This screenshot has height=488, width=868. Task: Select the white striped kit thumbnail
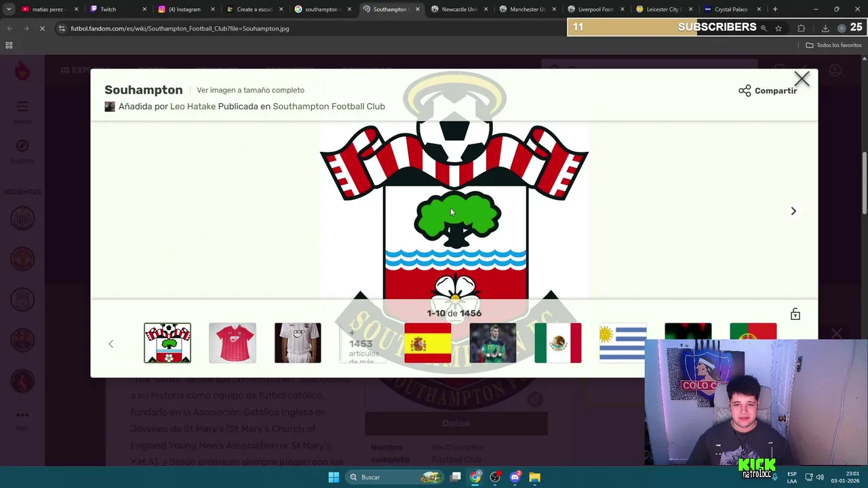tap(298, 343)
